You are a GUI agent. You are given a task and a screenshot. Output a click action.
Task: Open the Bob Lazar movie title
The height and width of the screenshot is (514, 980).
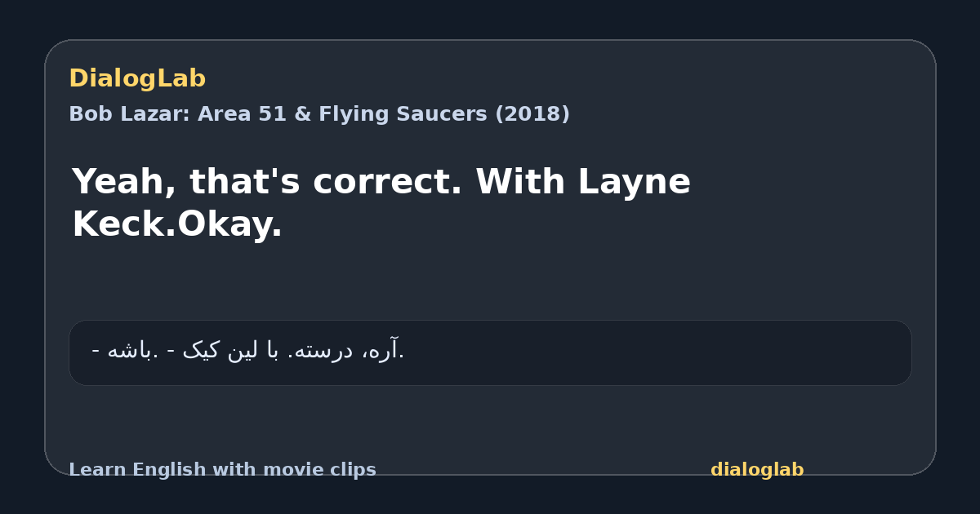(x=319, y=114)
